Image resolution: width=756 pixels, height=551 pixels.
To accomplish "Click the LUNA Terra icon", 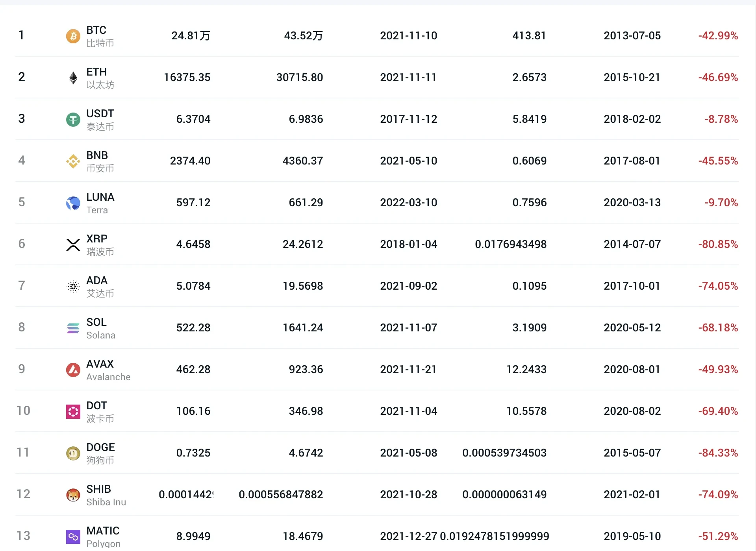I will coord(73,203).
